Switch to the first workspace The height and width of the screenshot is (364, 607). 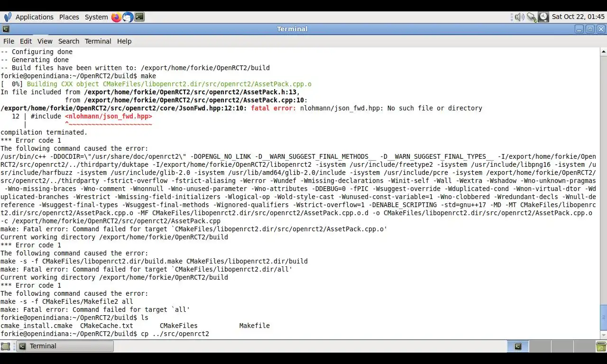(518, 346)
